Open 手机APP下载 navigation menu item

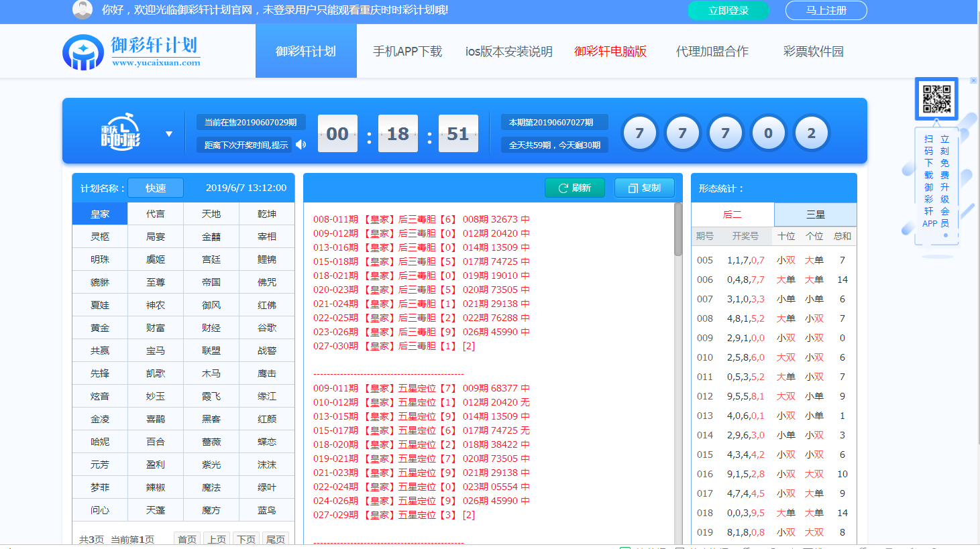407,52
